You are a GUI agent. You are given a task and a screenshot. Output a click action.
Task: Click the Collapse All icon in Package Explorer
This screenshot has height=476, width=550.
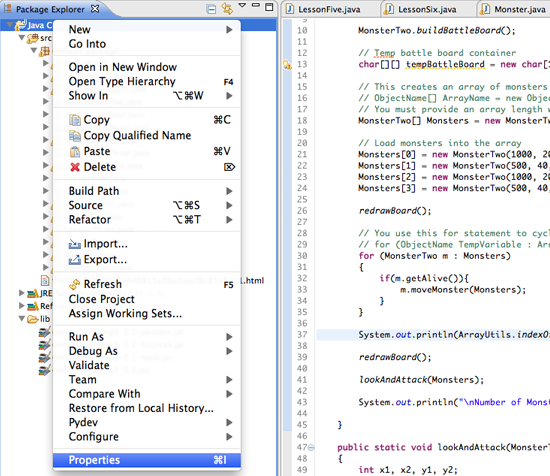(211, 8)
